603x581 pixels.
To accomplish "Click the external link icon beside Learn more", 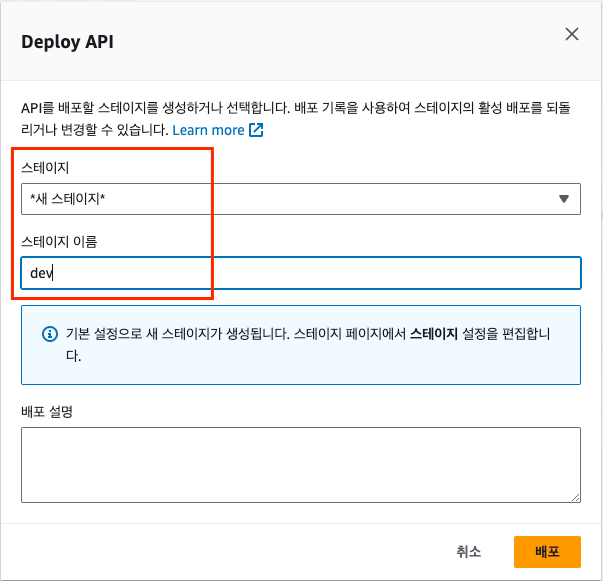I will [256, 130].
